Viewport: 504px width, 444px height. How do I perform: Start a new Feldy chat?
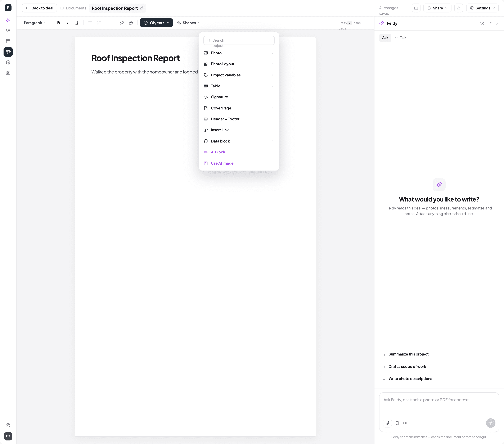click(489, 23)
